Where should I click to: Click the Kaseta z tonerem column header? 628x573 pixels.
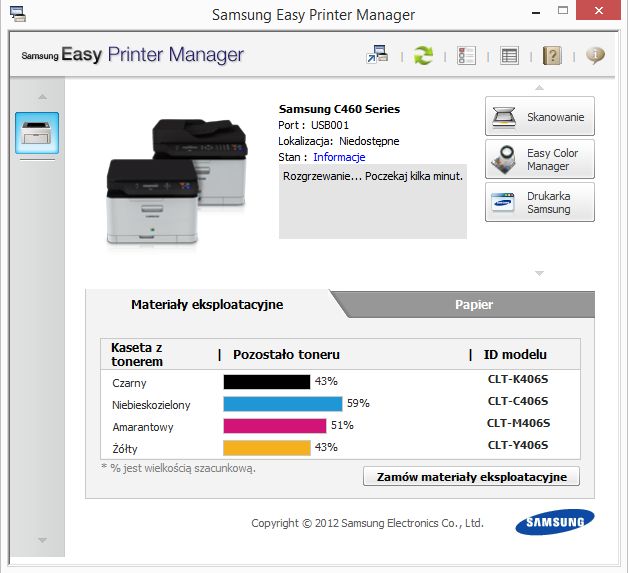click(x=137, y=354)
